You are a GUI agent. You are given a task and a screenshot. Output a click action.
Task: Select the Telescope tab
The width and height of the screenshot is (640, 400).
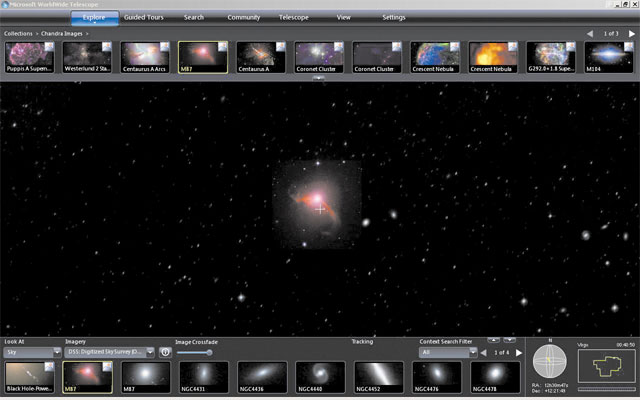pos(293,18)
